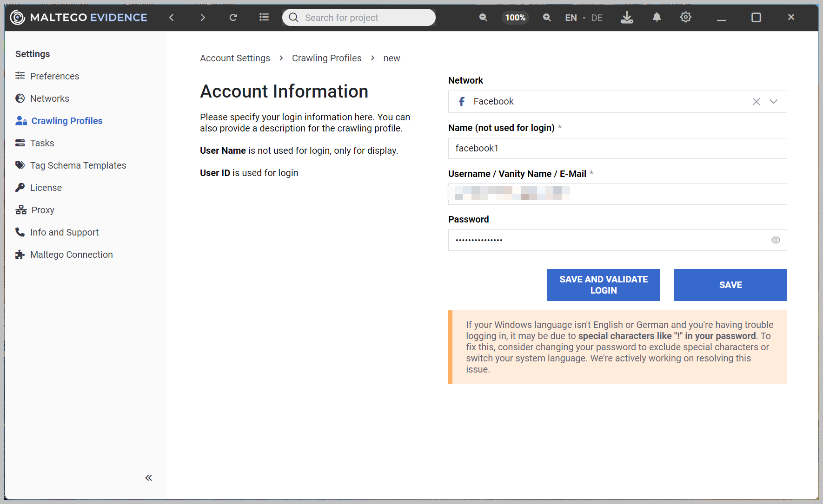This screenshot has width=823, height=504.
Task: Collapse the sidebar with double chevron
Action: [x=148, y=478]
